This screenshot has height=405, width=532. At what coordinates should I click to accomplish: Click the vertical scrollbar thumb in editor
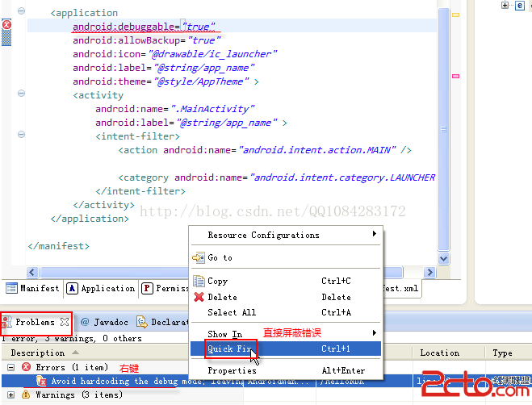443,129
